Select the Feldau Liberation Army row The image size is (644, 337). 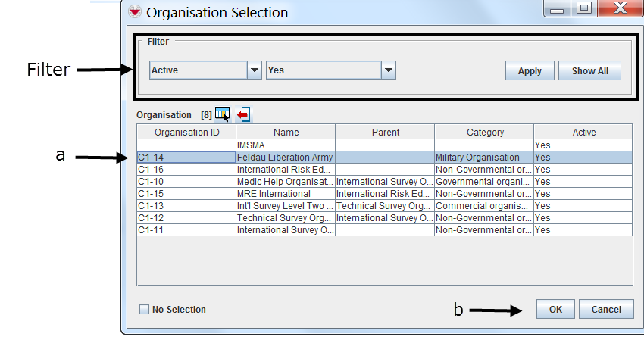point(286,157)
